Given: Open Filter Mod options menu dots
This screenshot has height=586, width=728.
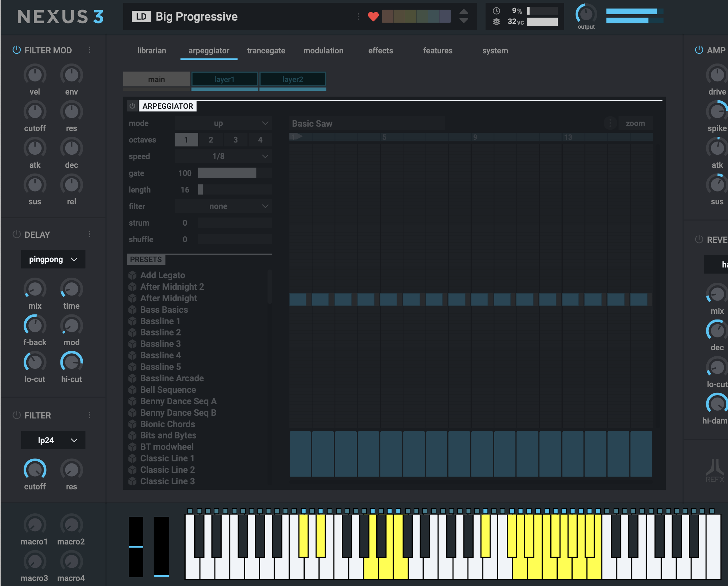Looking at the screenshot, I should (x=89, y=50).
